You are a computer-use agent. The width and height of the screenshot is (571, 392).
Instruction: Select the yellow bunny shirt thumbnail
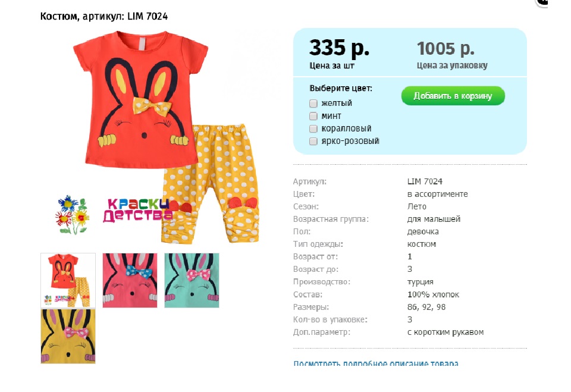coord(68,336)
